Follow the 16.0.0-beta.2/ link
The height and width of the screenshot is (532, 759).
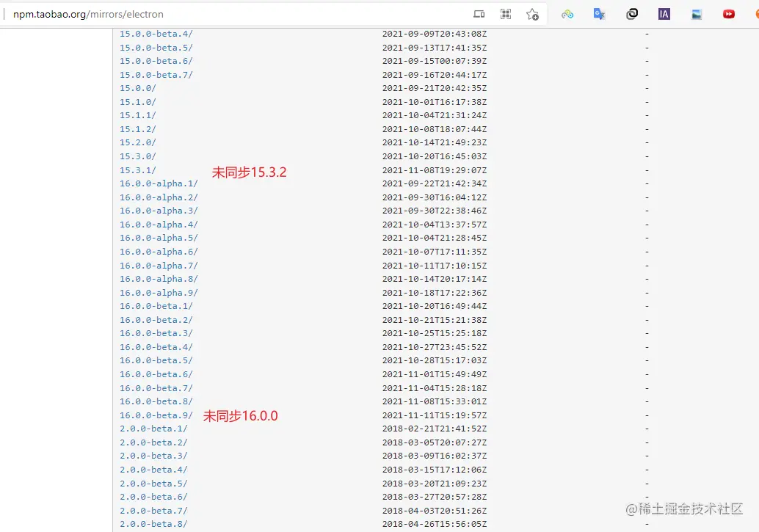[156, 320]
